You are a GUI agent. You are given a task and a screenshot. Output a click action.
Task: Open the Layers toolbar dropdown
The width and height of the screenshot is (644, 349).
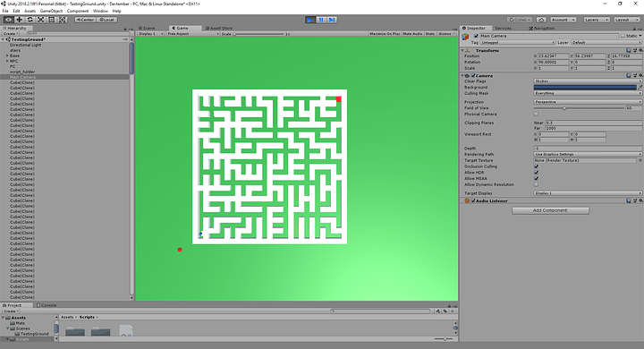click(x=597, y=20)
